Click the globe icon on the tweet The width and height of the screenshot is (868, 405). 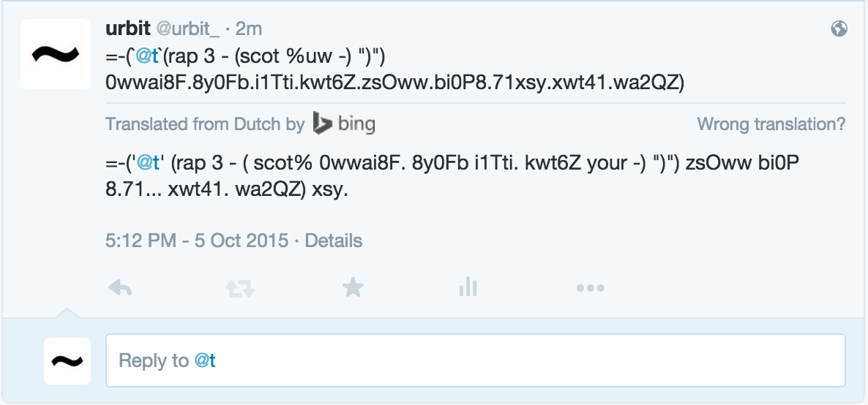(x=839, y=29)
